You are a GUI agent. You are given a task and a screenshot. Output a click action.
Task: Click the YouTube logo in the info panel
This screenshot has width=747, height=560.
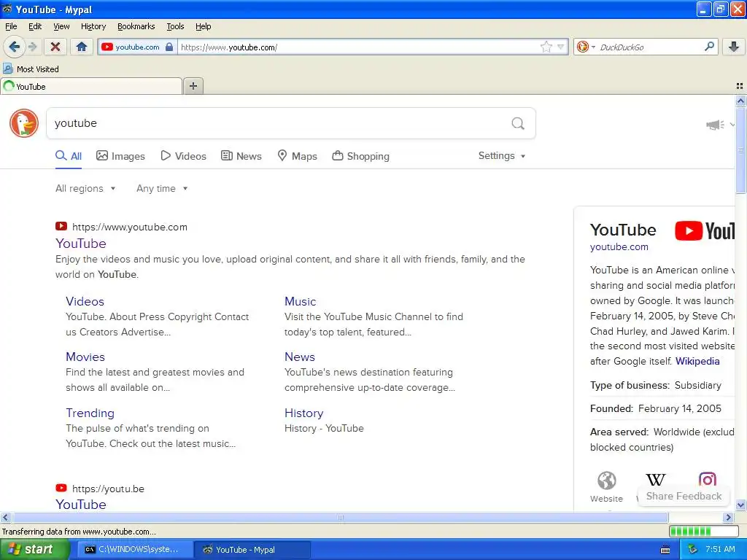[x=705, y=231]
